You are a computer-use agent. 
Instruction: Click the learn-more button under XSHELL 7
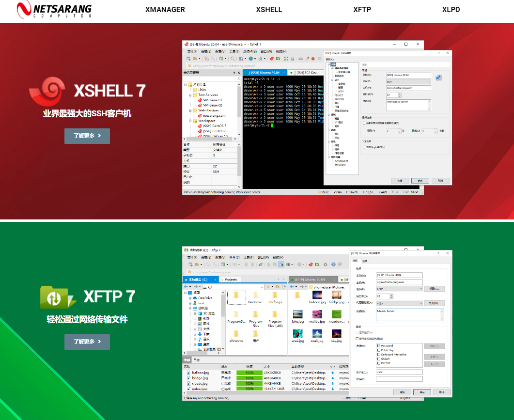87,136
